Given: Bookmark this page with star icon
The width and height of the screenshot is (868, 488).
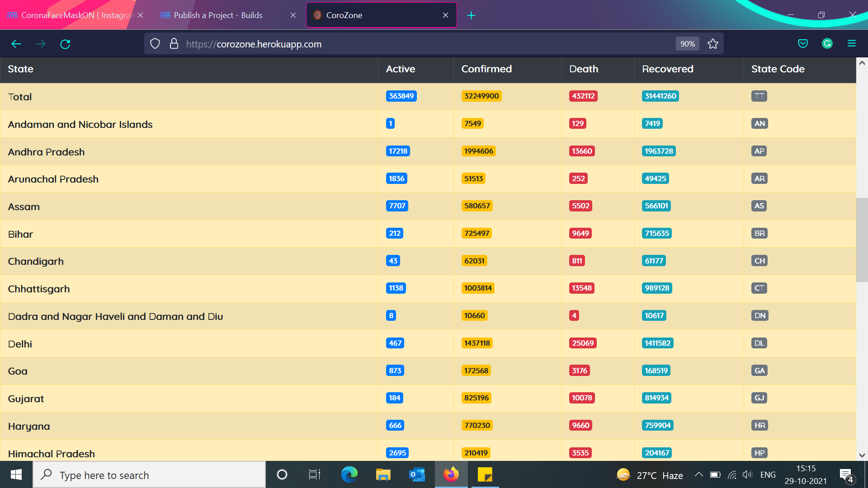Looking at the screenshot, I should click(713, 44).
